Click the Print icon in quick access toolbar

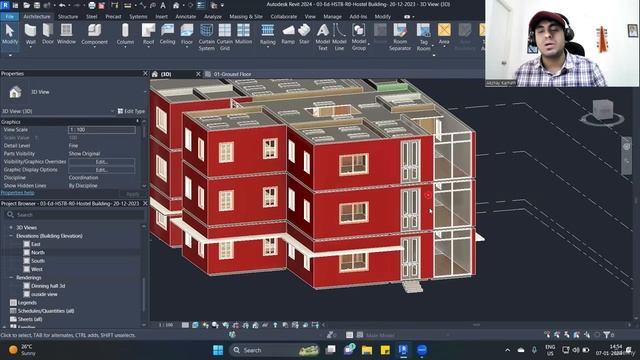tap(92, 5)
